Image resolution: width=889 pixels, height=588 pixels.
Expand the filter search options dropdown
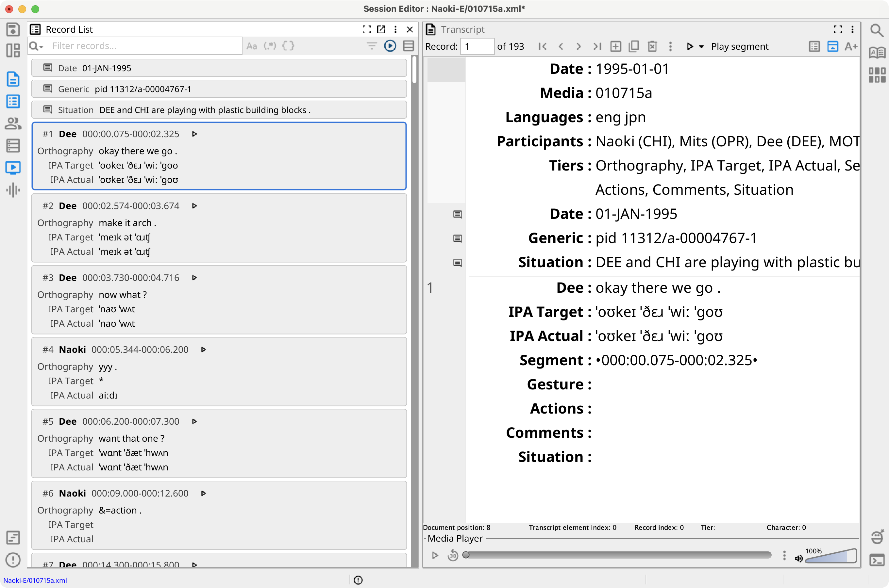pos(36,46)
